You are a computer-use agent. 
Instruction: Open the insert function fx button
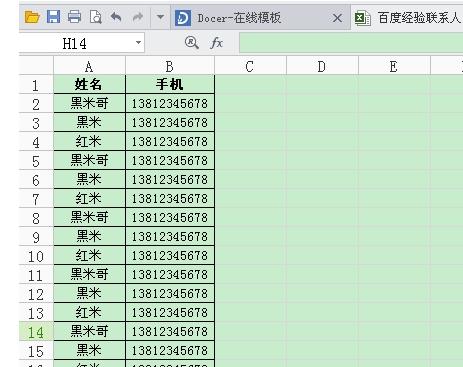tap(216, 43)
